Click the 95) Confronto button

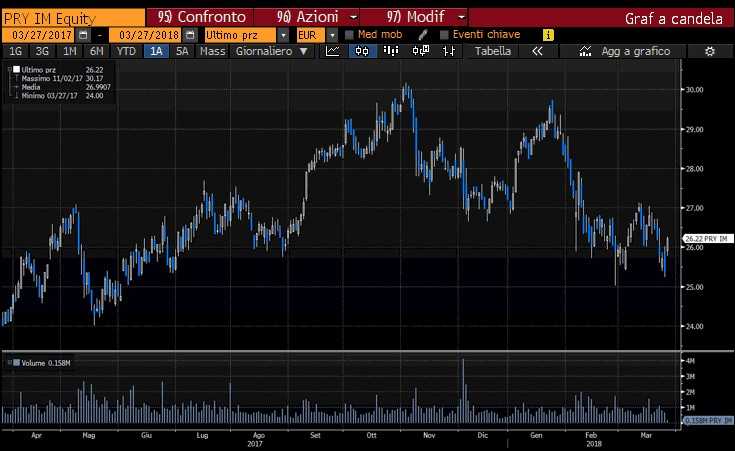pyautogui.click(x=201, y=17)
